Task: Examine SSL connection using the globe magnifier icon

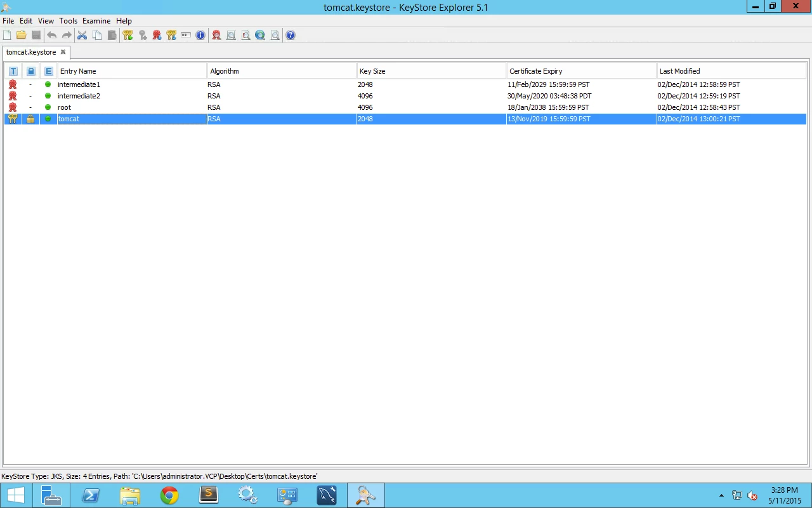Action: tap(260, 35)
